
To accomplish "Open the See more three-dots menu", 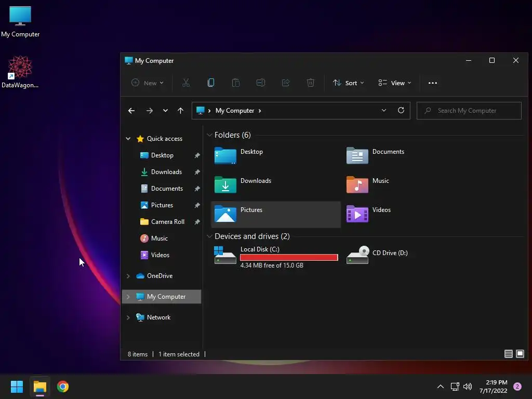I will [x=433, y=83].
